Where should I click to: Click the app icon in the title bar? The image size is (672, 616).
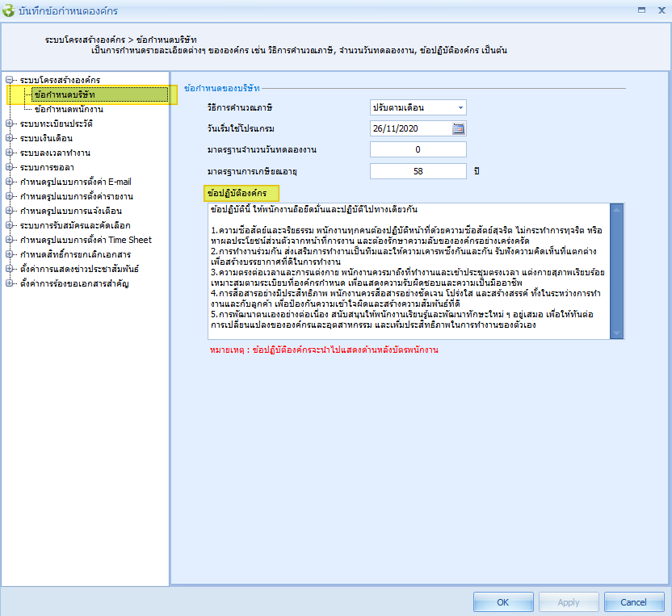tap(10, 10)
